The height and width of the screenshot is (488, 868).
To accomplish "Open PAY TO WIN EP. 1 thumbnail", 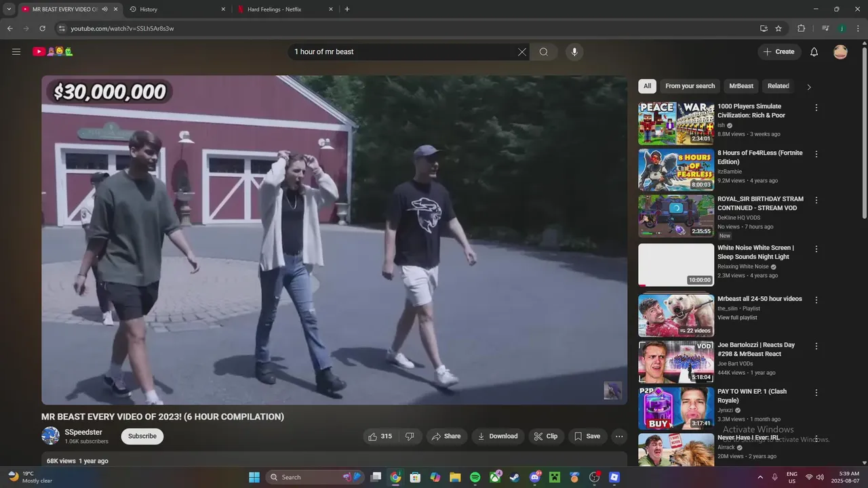I will [x=676, y=408].
